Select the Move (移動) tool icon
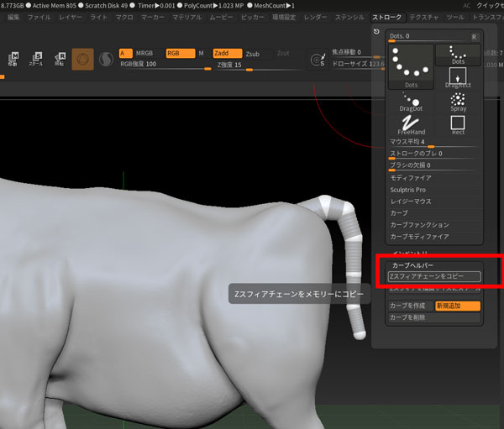504x429 pixels. pos(13,59)
